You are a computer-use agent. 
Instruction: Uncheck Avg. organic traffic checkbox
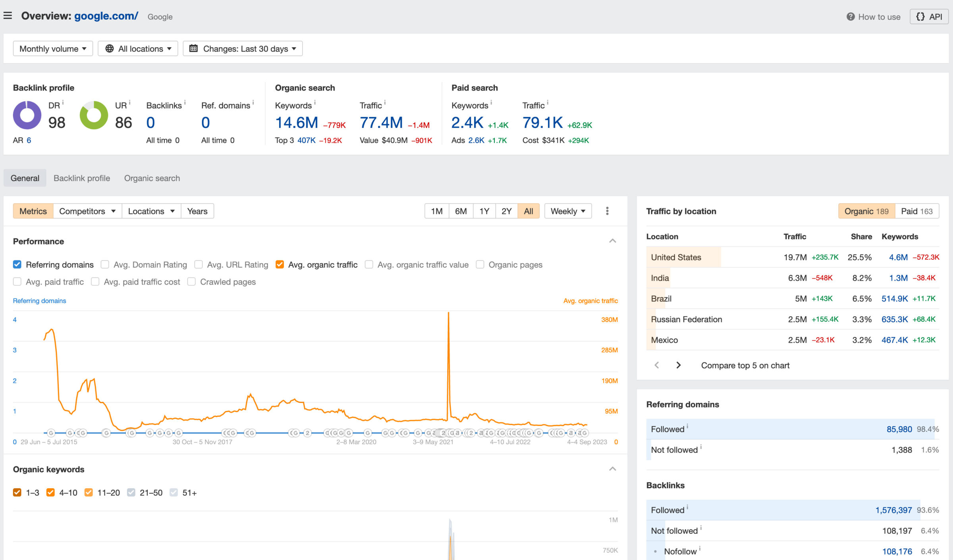[280, 264]
